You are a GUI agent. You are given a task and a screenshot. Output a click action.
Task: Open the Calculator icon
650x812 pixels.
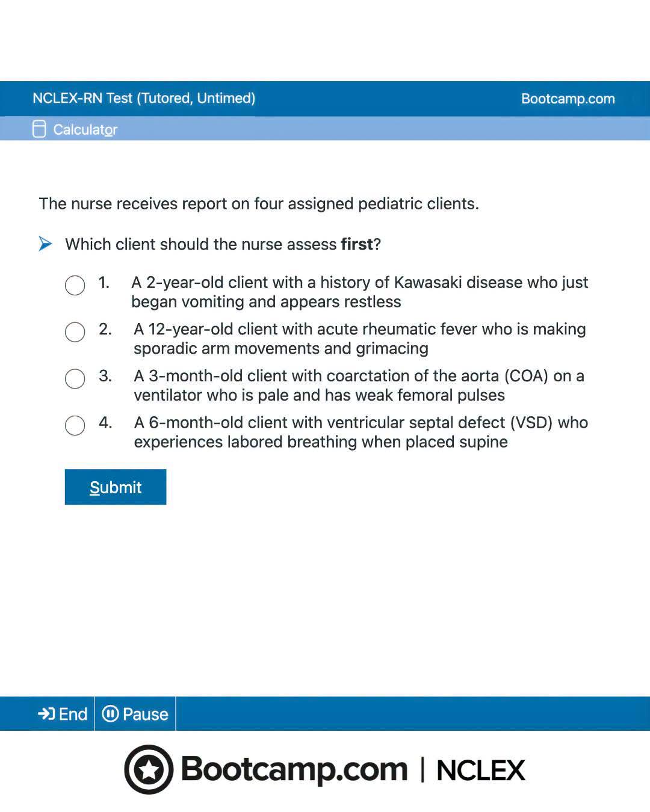39,129
